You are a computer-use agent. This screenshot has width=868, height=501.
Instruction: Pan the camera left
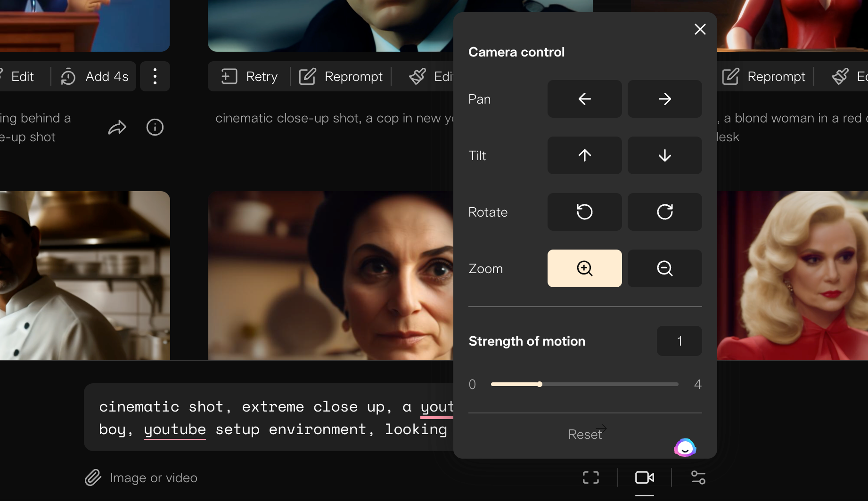click(x=584, y=99)
